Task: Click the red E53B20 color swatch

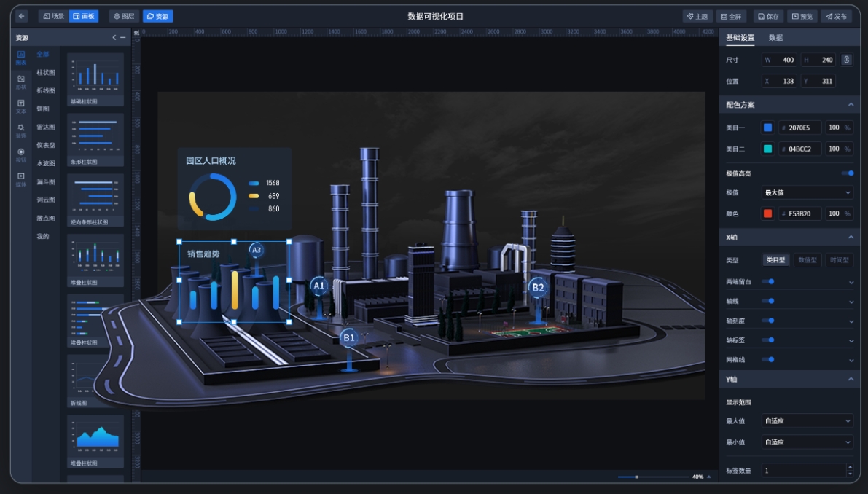Action: click(x=767, y=213)
